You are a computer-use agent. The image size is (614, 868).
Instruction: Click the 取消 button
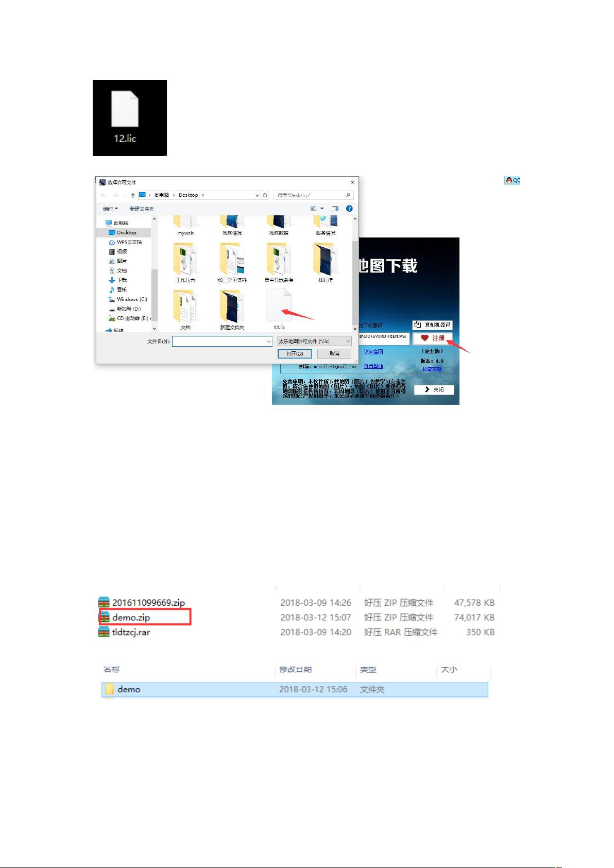click(x=335, y=353)
